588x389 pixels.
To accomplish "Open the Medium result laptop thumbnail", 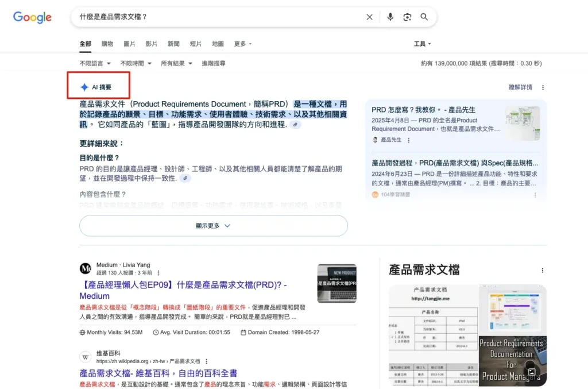I will 336,283.
